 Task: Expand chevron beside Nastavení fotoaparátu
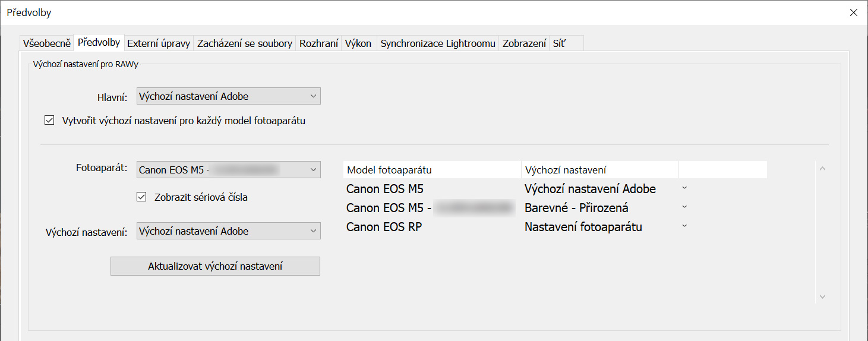pyautogui.click(x=684, y=226)
